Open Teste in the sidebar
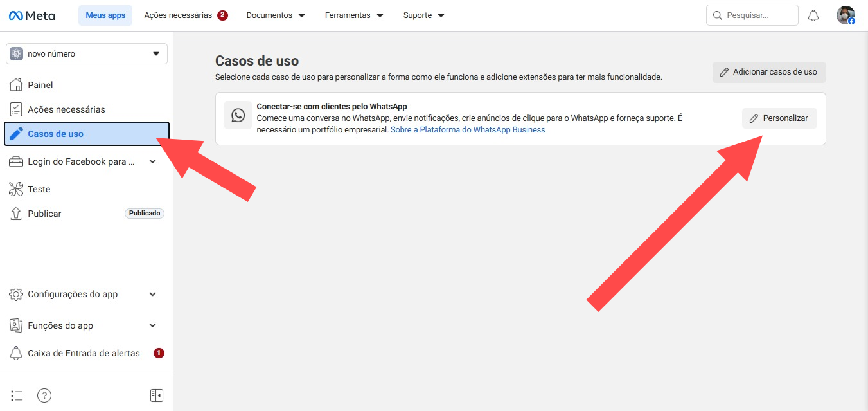This screenshot has width=868, height=411. coord(87,189)
